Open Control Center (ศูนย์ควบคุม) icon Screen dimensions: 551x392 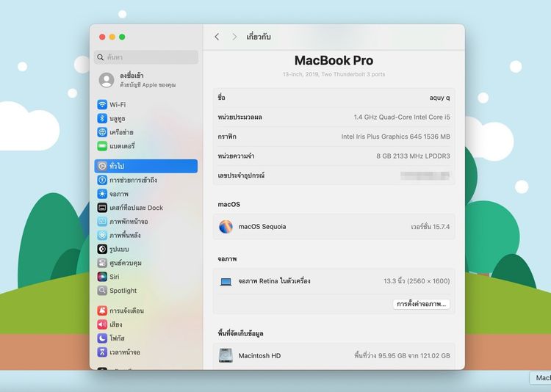[102, 263]
